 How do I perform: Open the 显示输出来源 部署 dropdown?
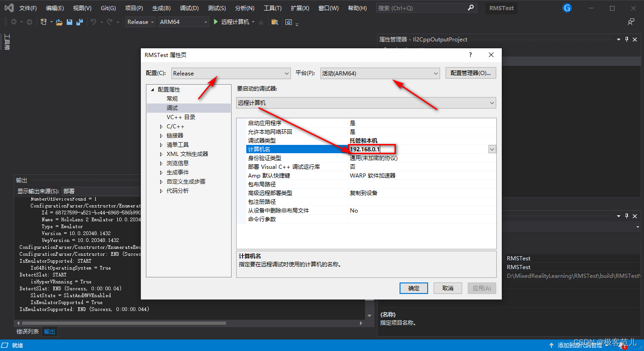pos(101,191)
